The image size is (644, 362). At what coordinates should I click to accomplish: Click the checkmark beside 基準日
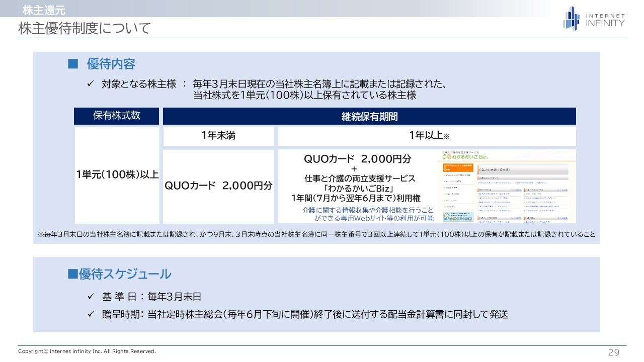tap(91, 297)
